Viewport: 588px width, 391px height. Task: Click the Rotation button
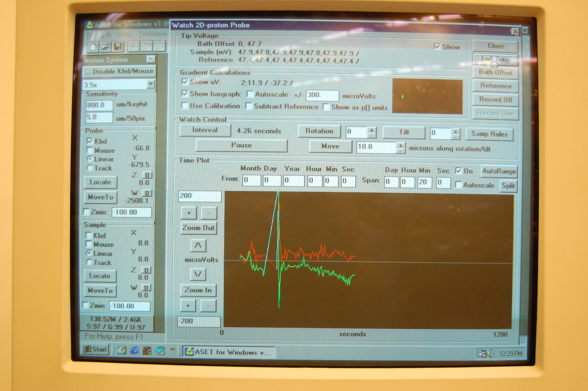[x=319, y=131]
